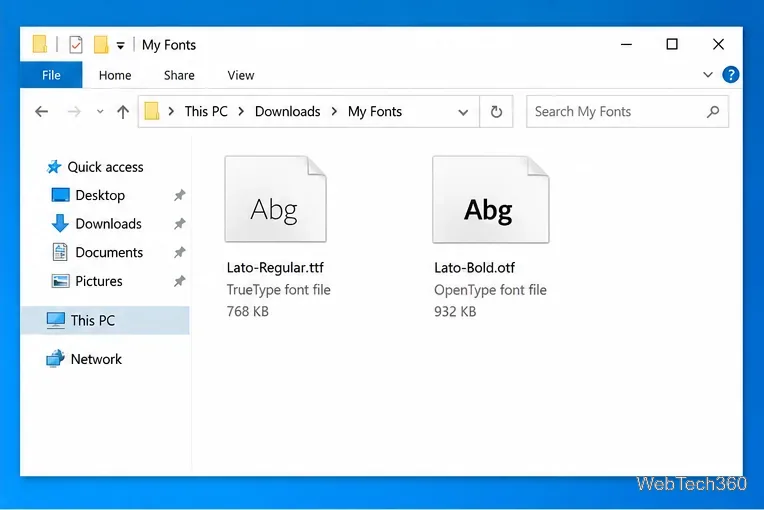
Task: Select My Fonts in the address path
Action: pos(375,112)
